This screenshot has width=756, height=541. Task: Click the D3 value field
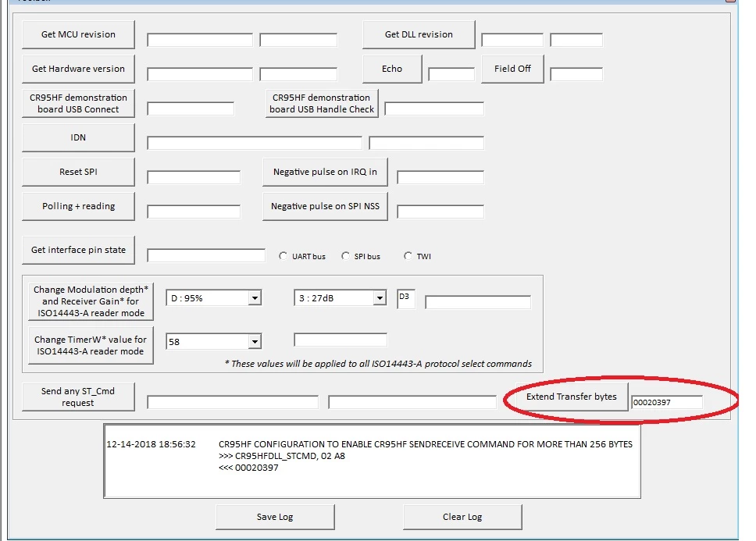406,299
